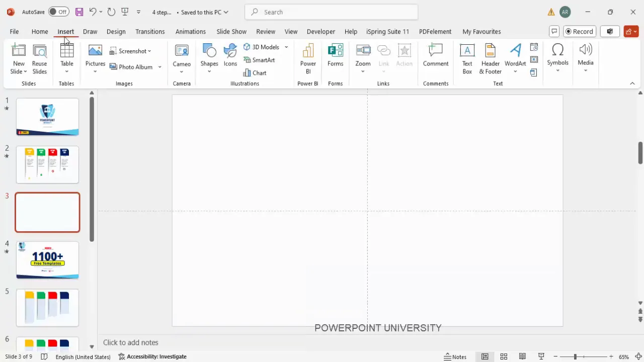Insert WordArt text
The width and height of the screenshot is (644, 362).
[x=515, y=55]
